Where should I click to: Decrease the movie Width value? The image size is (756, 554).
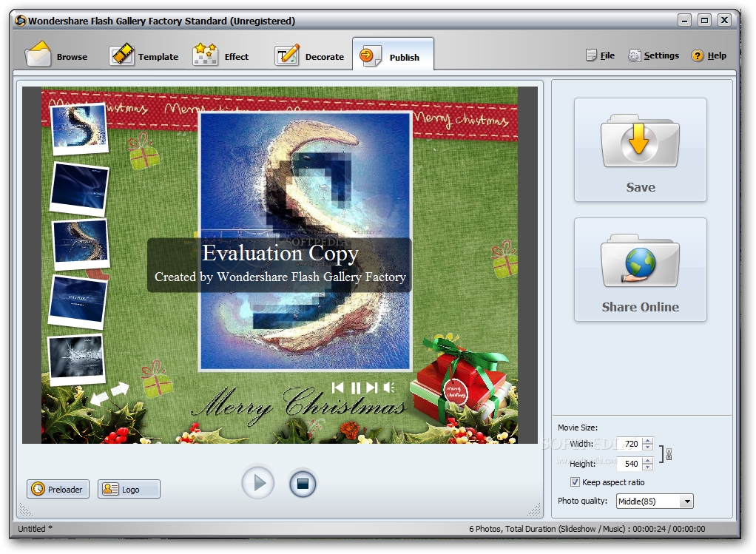(x=647, y=447)
